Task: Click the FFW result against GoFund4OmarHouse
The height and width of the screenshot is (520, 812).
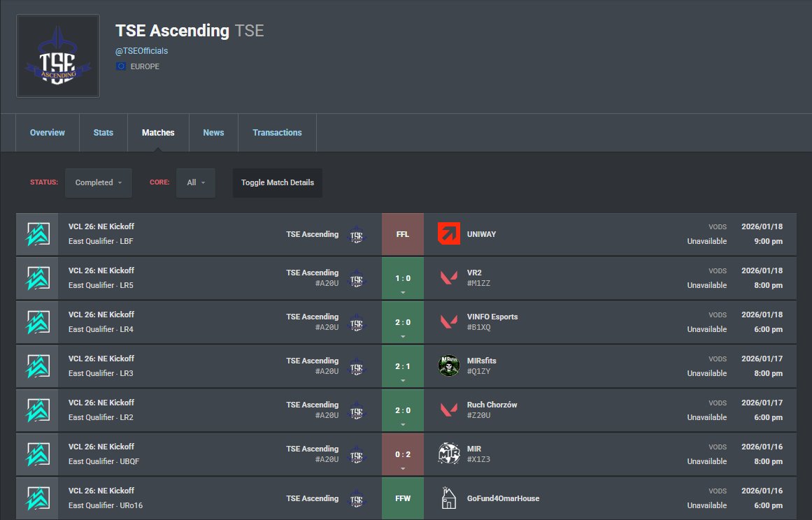Action: (x=403, y=498)
